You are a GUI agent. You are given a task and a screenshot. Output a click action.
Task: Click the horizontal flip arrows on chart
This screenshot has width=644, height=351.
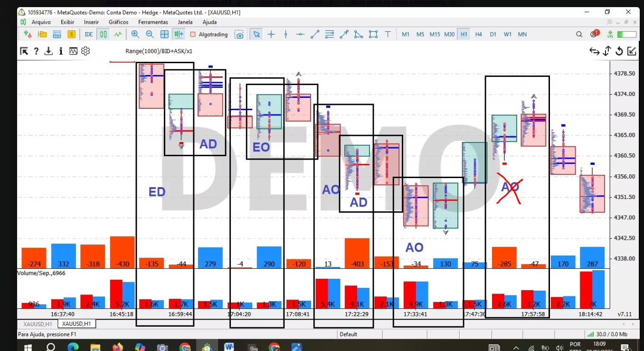[594, 51]
